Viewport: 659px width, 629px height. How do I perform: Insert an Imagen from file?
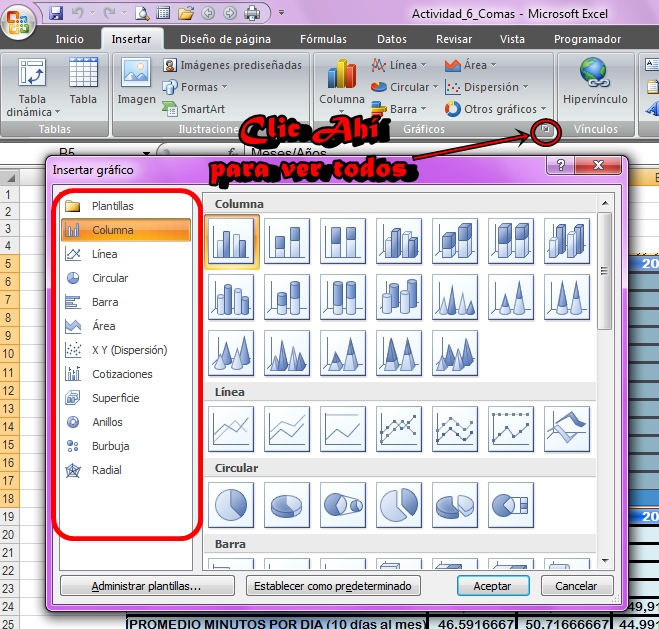pos(136,82)
